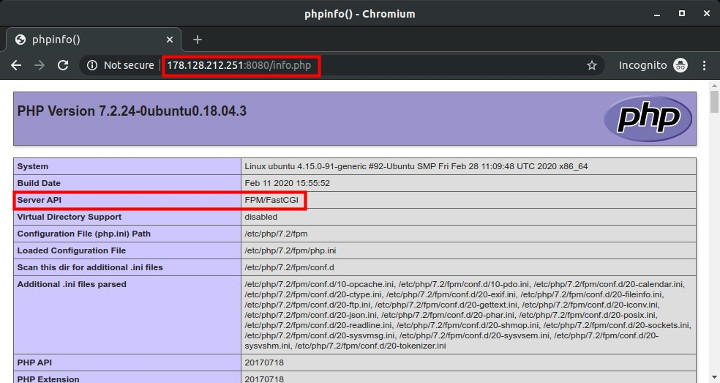Open the Not secure site info
Viewport: 720px width, 383px height.
pos(120,65)
